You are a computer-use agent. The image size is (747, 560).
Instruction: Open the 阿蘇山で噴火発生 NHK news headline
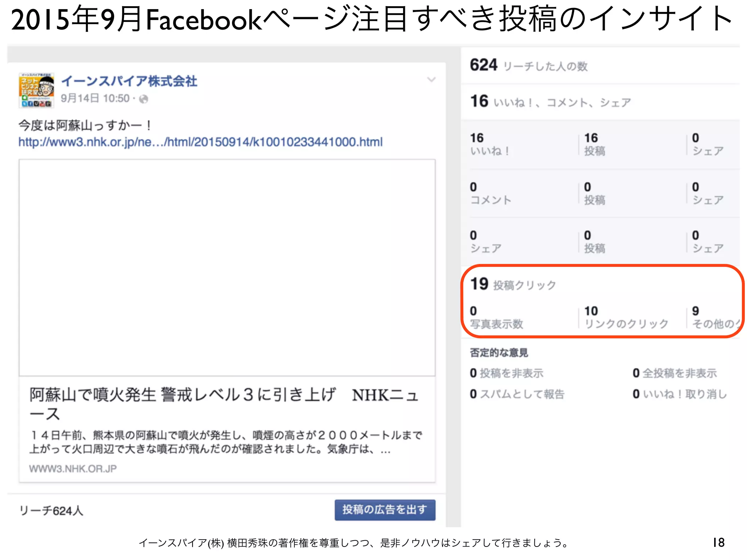point(224,404)
